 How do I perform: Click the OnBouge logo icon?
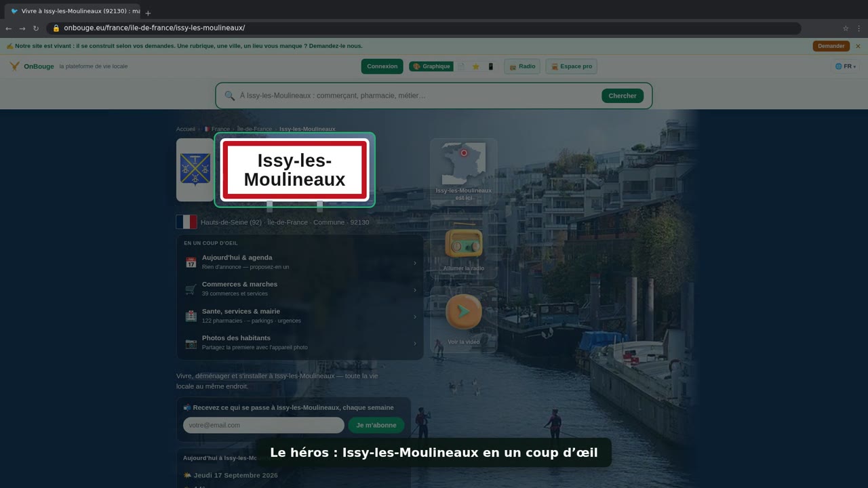point(14,66)
